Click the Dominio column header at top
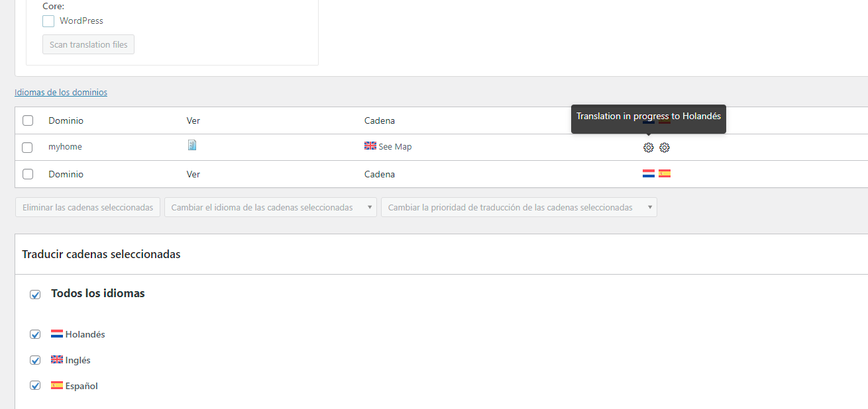Viewport: 868px width, 409px height. click(x=66, y=120)
